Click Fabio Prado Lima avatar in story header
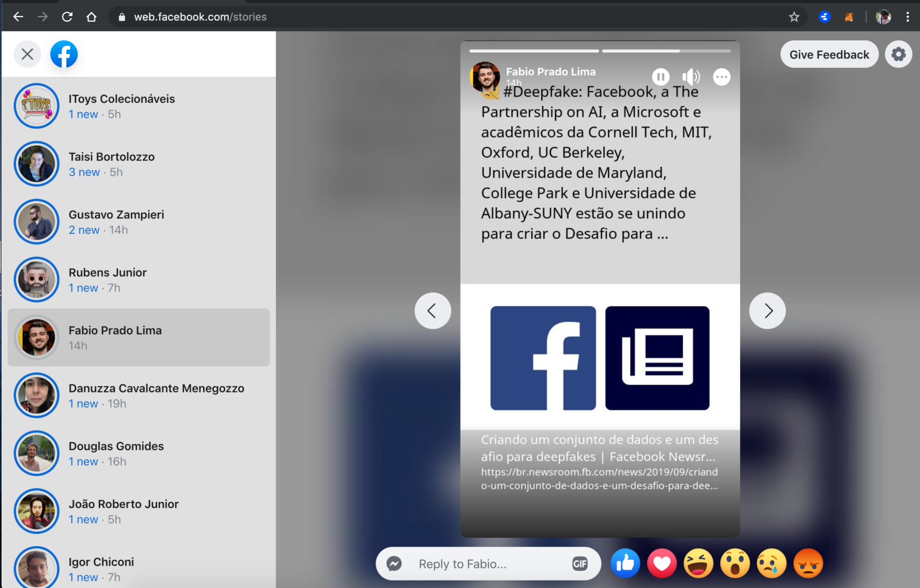 [485, 77]
